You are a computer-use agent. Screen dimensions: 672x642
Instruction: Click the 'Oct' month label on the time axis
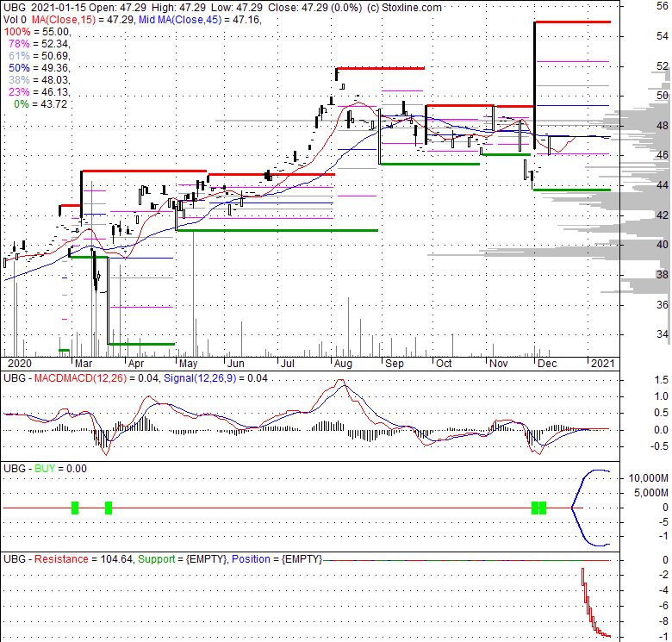[444, 364]
